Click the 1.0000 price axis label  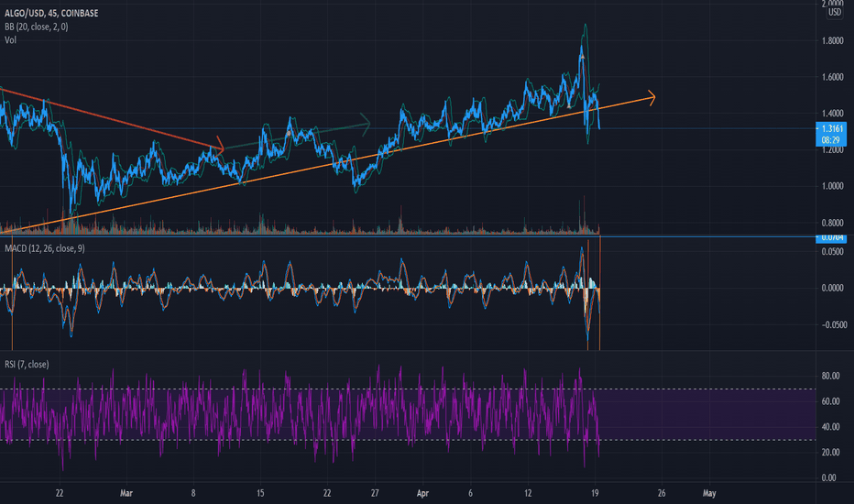click(x=832, y=186)
